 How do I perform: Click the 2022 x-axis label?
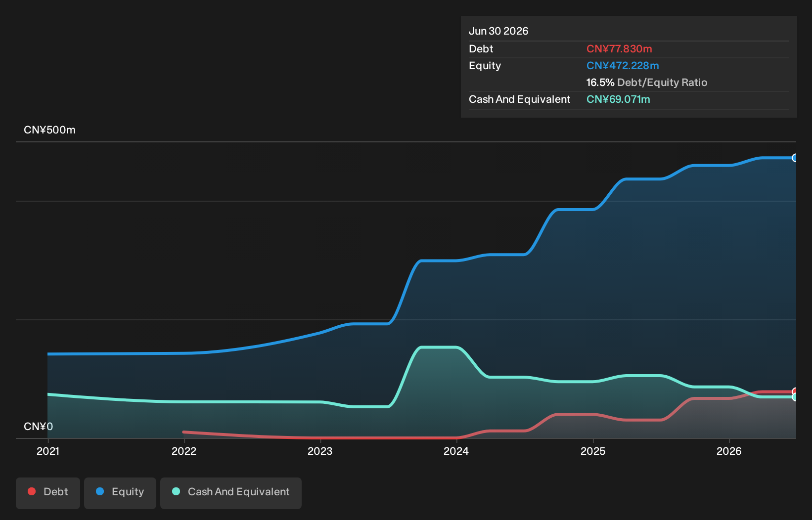pyautogui.click(x=184, y=451)
